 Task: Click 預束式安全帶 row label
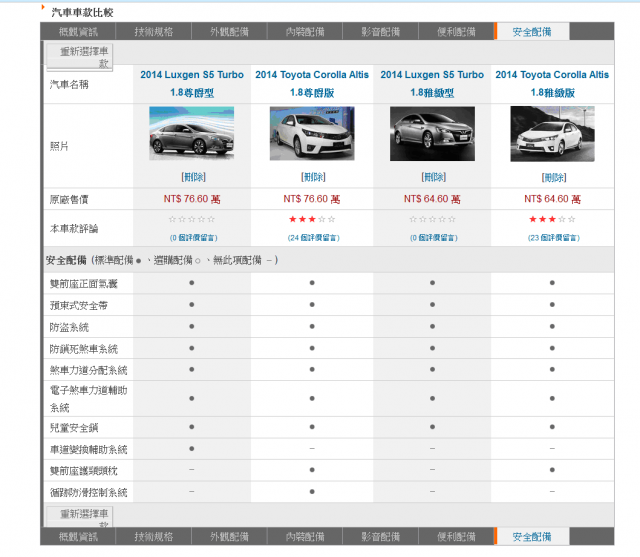pyautogui.click(x=78, y=305)
